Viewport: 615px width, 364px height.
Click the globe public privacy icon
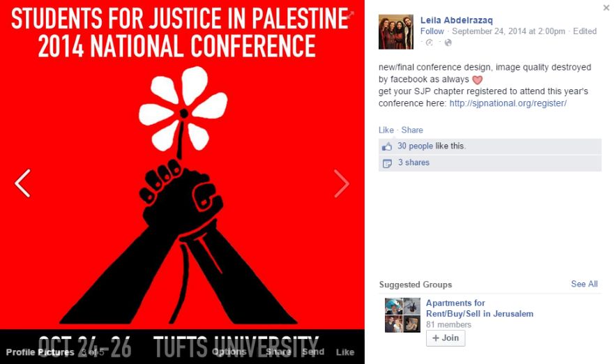pos(448,43)
